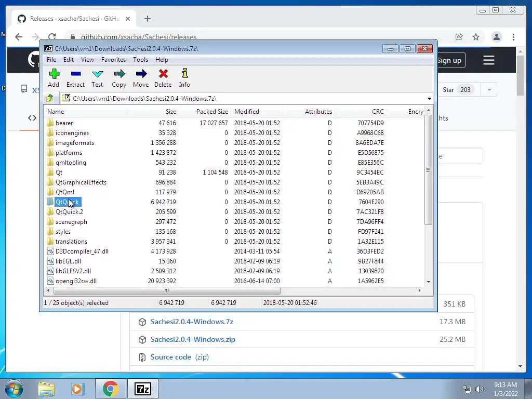Sort by the Modified column header
This screenshot has height=399, width=532.
coord(257,112)
